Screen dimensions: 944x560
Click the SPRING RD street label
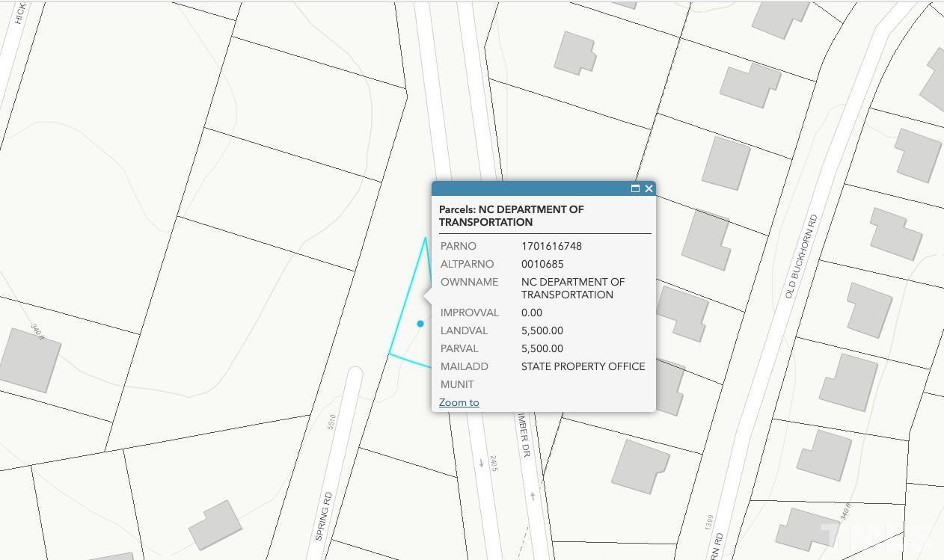click(323, 516)
